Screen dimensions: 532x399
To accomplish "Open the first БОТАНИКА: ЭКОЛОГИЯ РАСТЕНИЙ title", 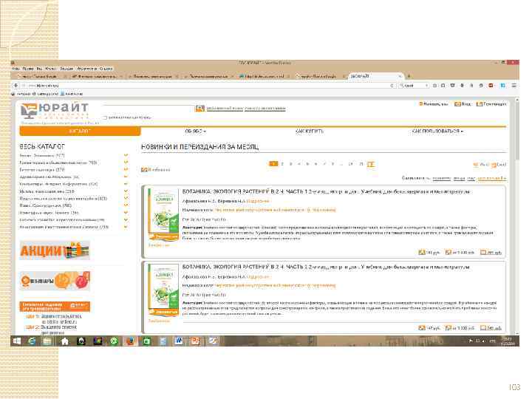I will [x=326, y=191].
